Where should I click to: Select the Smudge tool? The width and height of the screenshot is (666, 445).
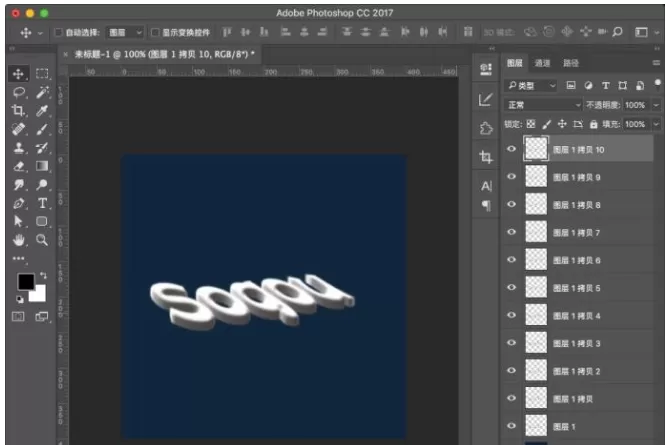click(x=18, y=184)
